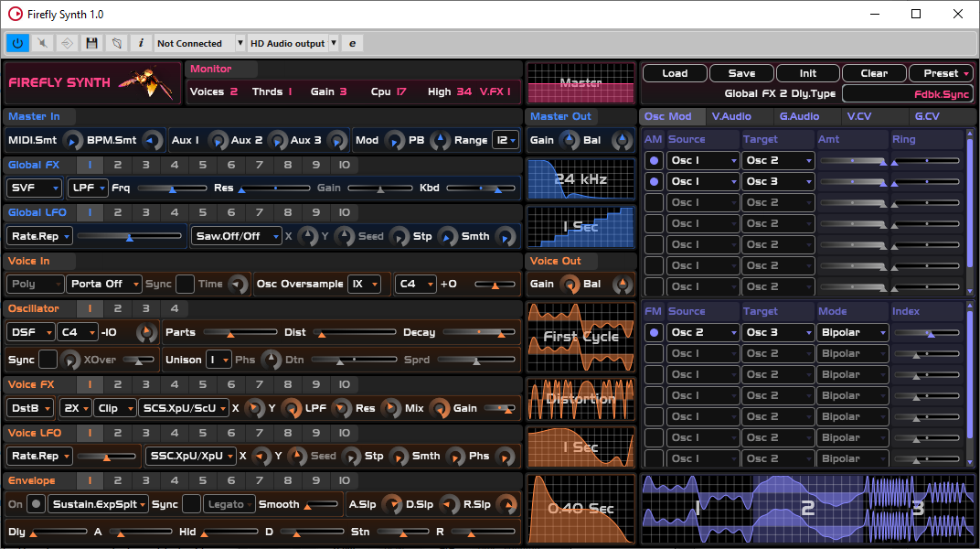Click the Load button
980x549 pixels.
pos(675,74)
